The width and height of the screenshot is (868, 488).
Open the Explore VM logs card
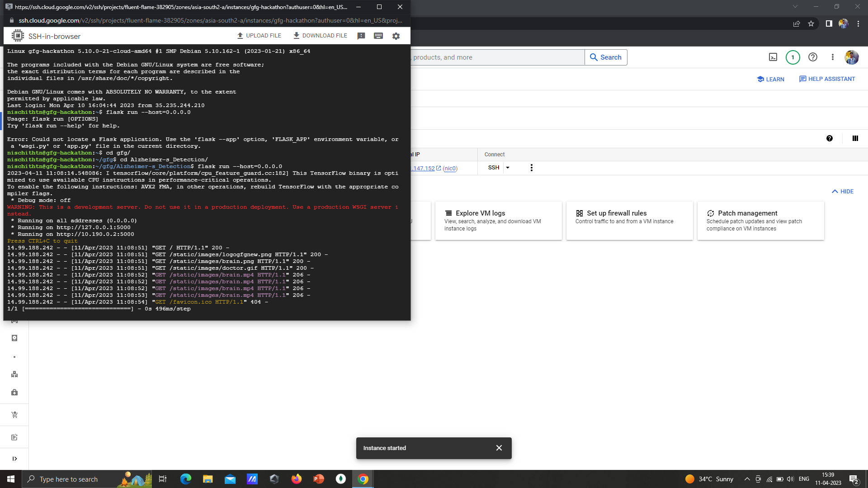pos(498,221)
